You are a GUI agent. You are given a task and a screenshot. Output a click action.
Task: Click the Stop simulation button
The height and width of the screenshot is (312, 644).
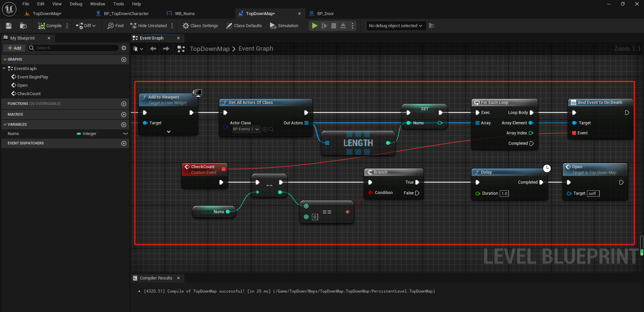pyautogui.click(x=334, y=26)
